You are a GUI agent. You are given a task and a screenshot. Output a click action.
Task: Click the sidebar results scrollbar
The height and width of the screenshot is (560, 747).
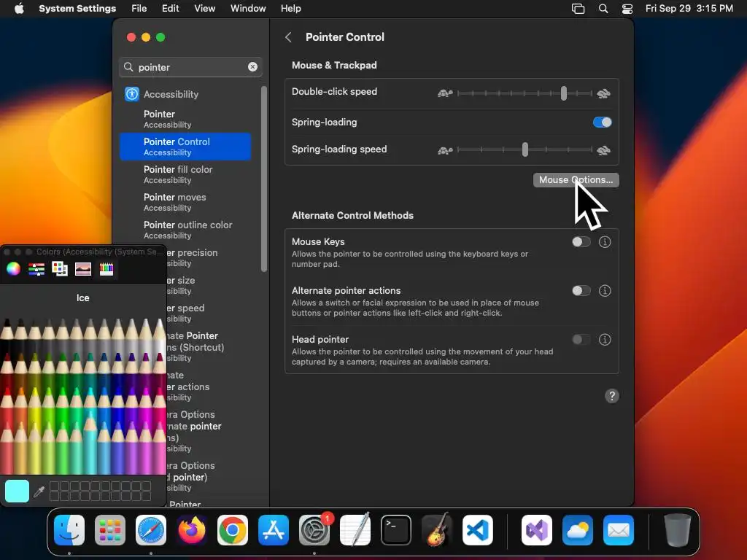click(264, 179)
